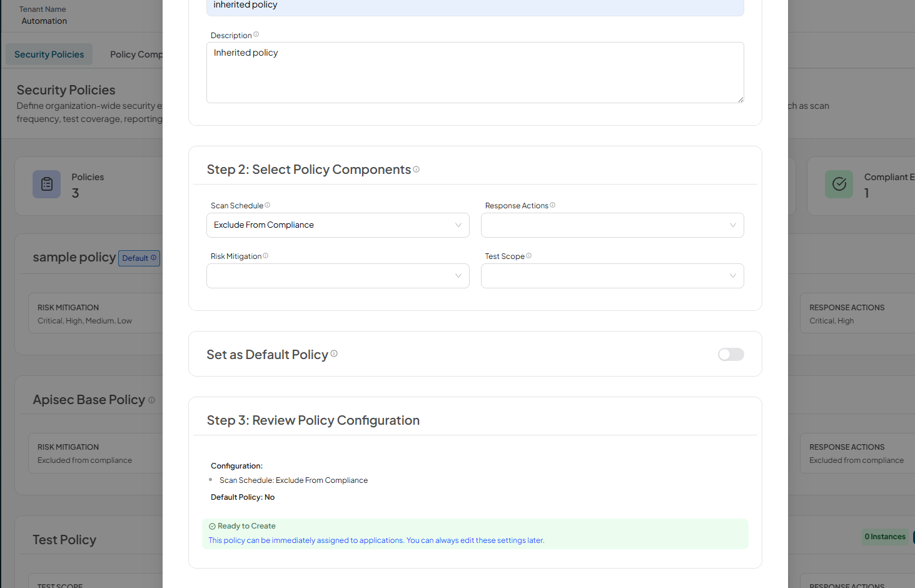Click Apisec Base Policy Excluded from compliance risk mitigation
Screen dimensions: 915x588
tap(84, 460)
